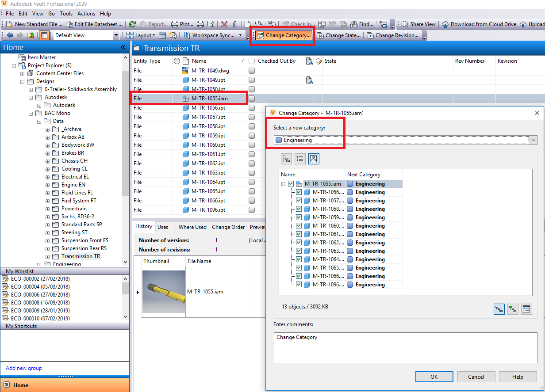Open the File menu
Viewport: 545px width, 392px height.
tap(10, 14)
